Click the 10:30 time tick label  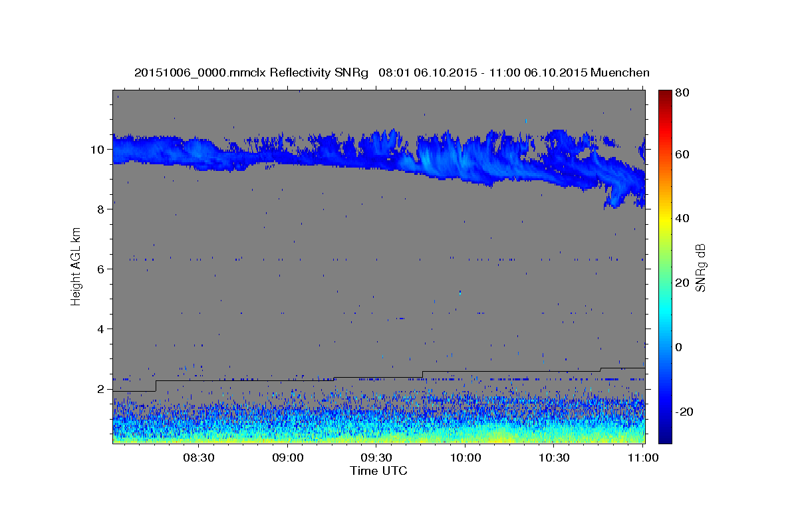(554, 458)
